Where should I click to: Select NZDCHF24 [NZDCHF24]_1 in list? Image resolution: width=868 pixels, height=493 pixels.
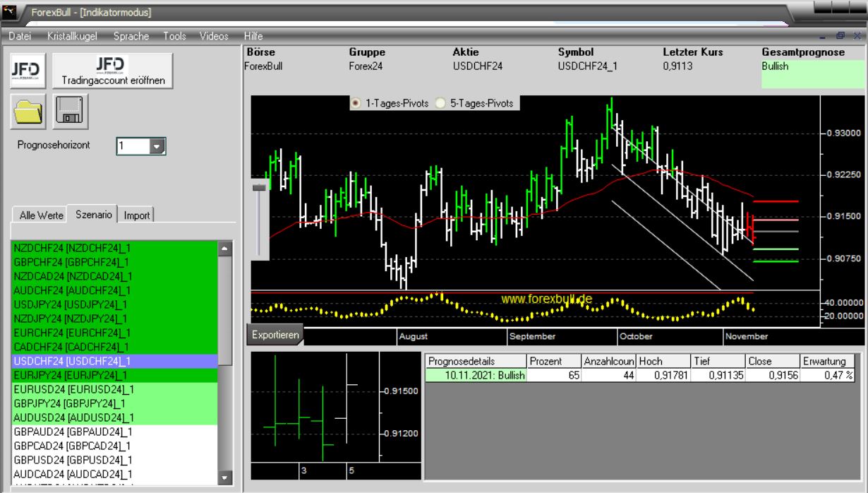pyautogui.click(x=115, y=248)
